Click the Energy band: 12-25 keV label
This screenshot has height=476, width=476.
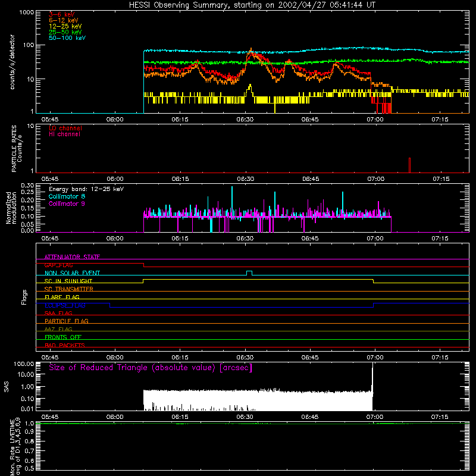pyautogui.click(x=86, y=189)
